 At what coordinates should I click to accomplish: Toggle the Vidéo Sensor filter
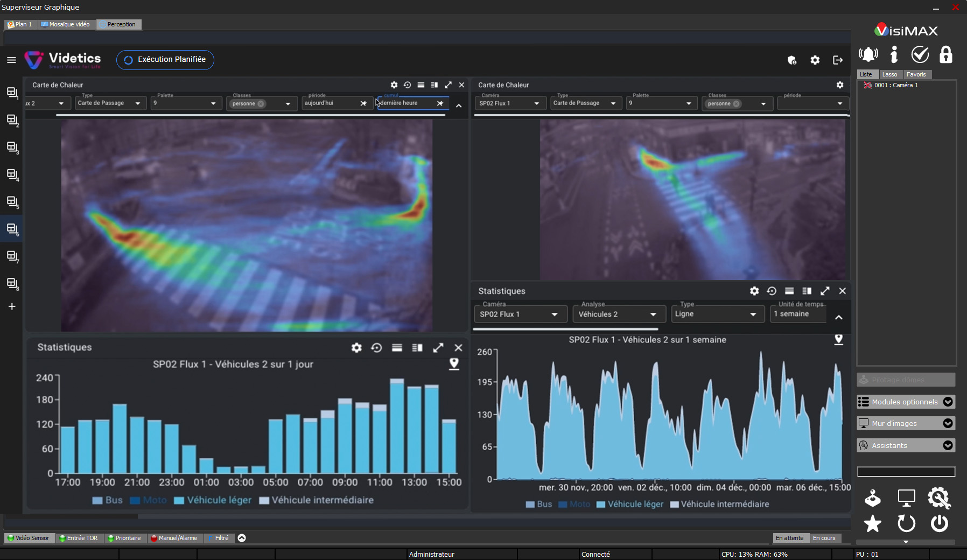coord(30,538)
